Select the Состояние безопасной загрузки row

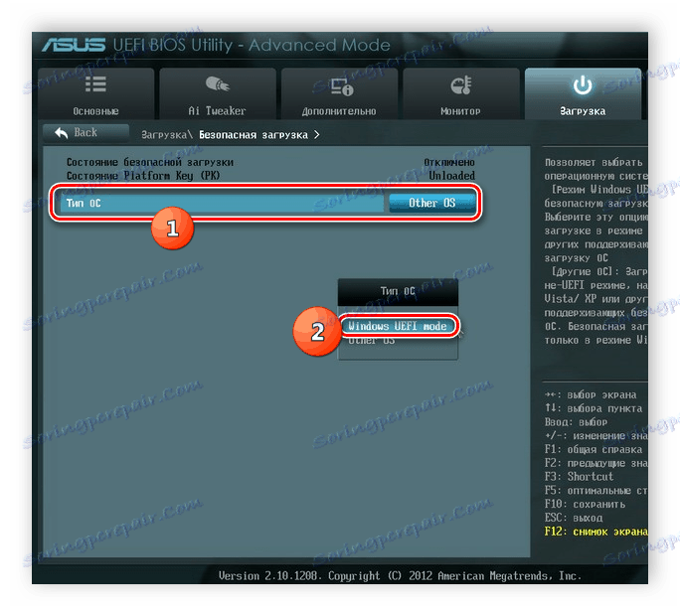tap(270, 163)
